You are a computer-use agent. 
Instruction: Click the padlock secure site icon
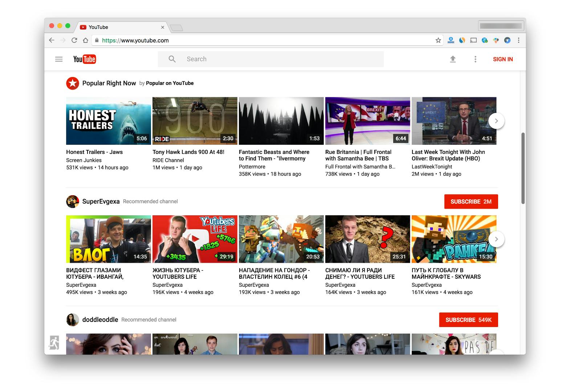click(x=97, y=40)
